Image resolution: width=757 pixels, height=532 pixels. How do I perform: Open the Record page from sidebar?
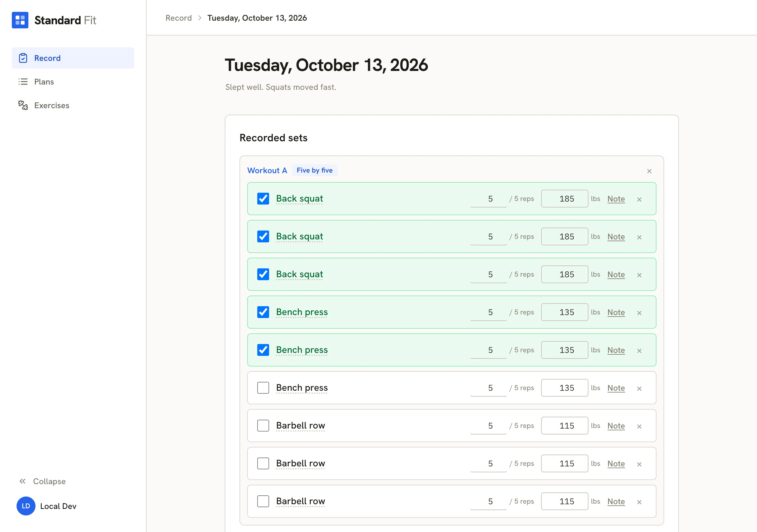pos(73,58)
